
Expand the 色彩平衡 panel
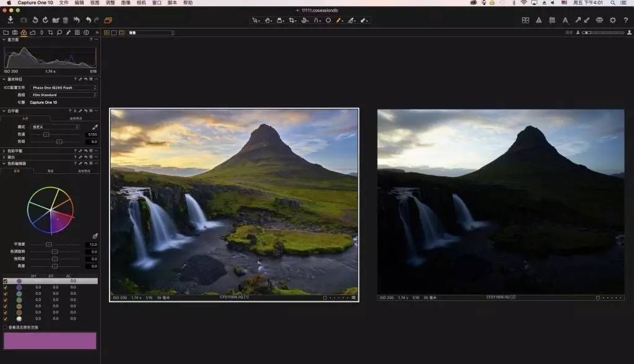coord(15,150)
